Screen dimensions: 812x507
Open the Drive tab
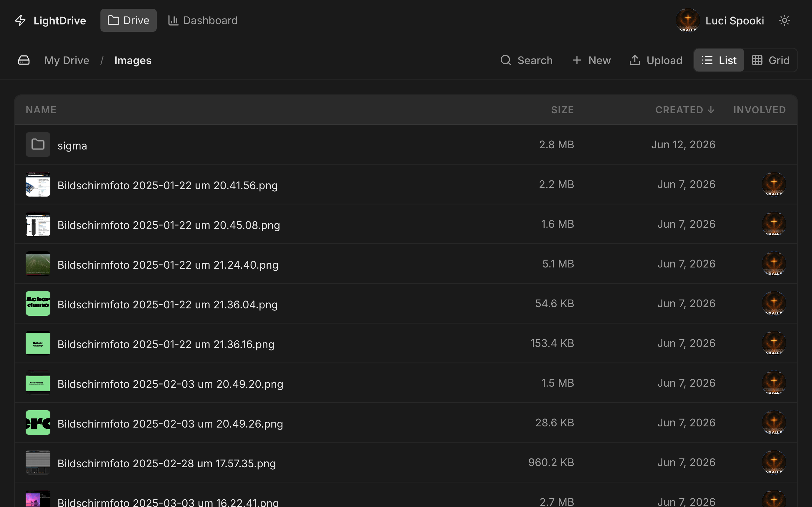[128, 21]
